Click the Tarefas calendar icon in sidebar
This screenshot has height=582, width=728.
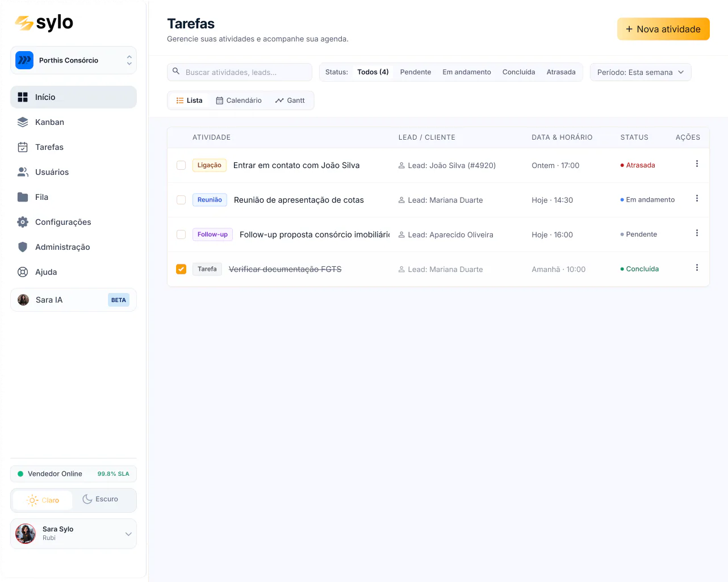point(23,147)
